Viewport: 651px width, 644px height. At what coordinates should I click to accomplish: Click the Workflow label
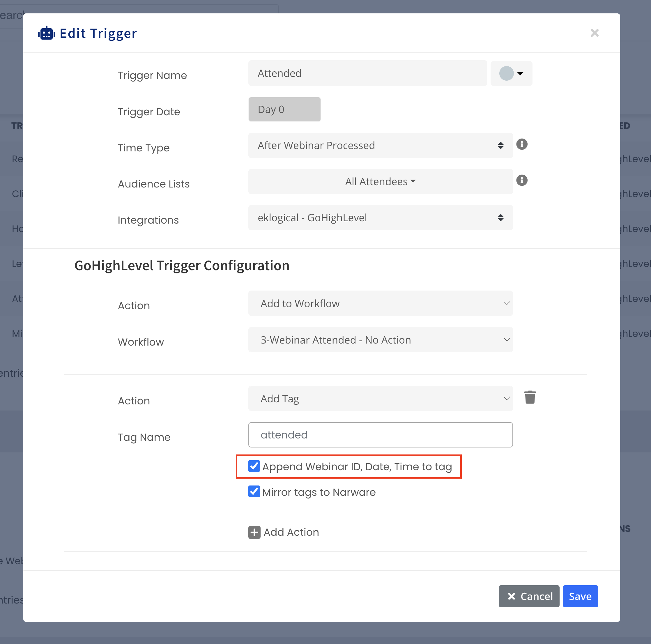(x=141, y=342)
